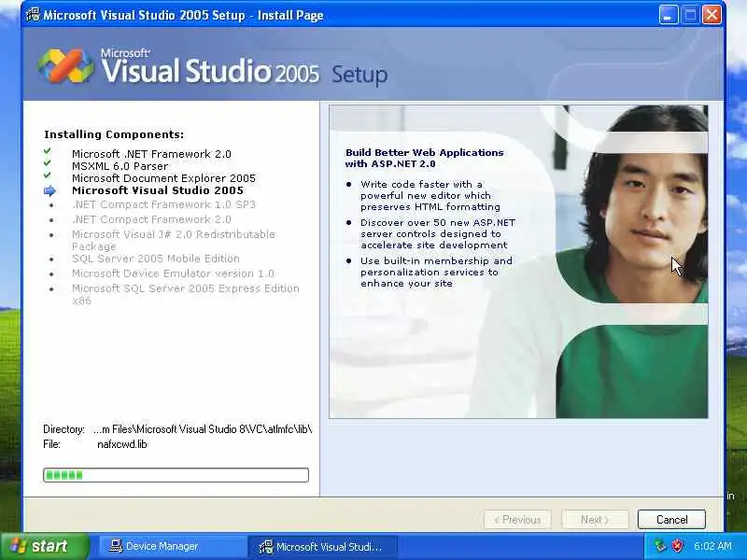Click the Visual Studio logo icon in header
Screen dimensions: 747x560
click(x=65, y=66)
